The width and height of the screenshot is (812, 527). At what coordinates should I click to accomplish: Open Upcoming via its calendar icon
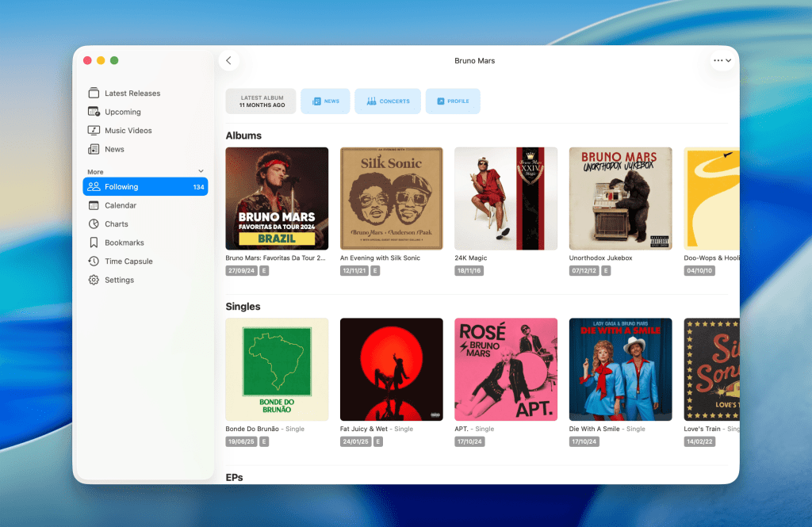94,112
